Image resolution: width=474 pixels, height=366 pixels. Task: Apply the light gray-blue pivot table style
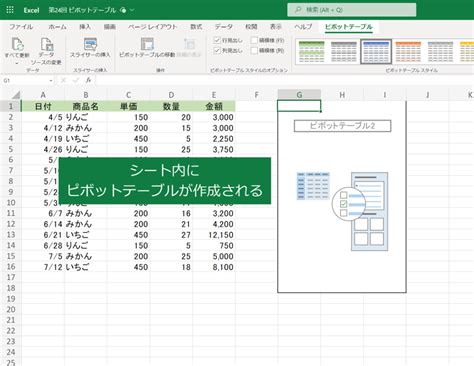(x=440, y=52)
